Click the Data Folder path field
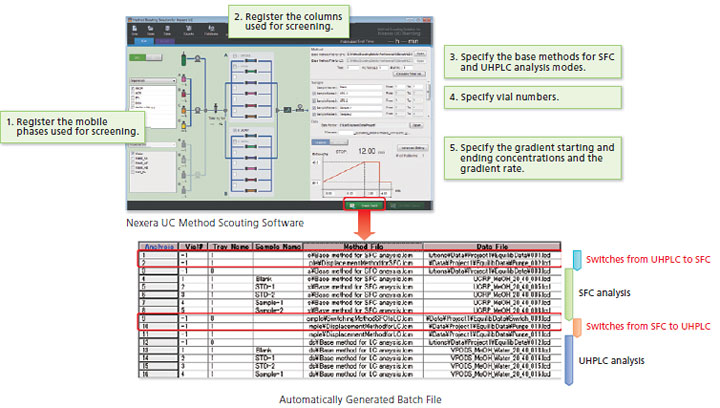 pyautogui.click(x=373, y=125)
